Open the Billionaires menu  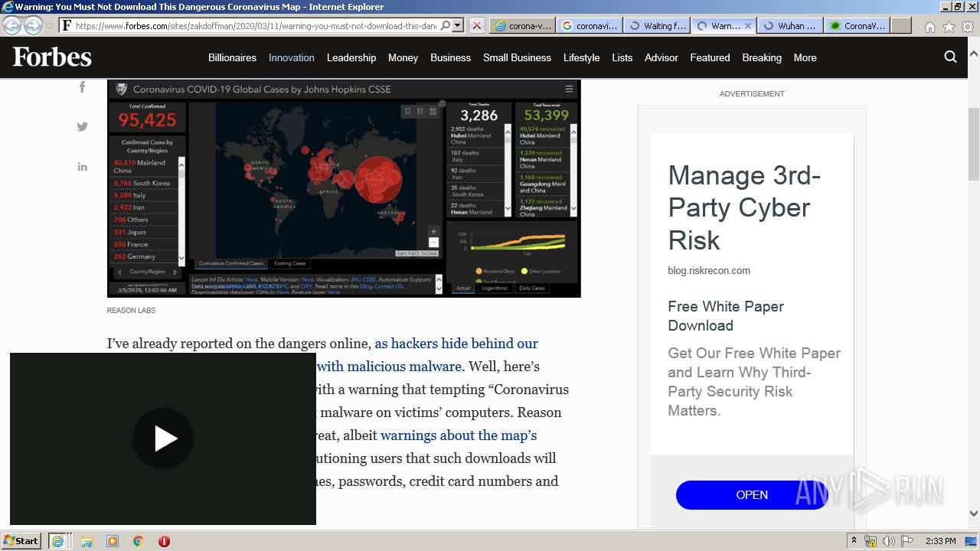tap(232, 57)
